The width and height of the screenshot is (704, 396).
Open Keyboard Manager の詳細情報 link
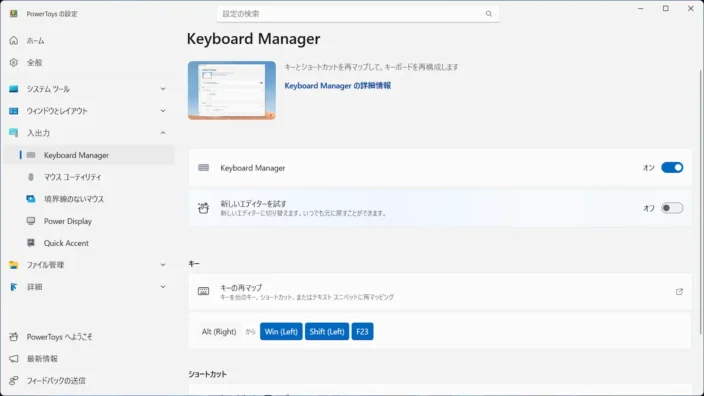[338, 85]
